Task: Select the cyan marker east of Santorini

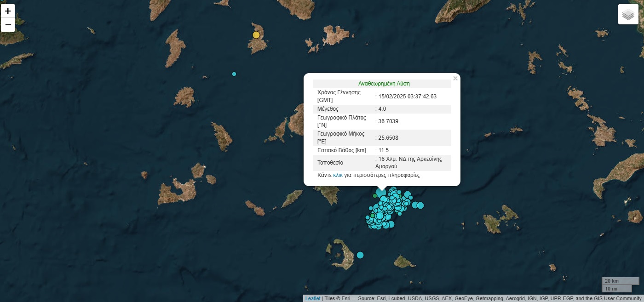Action: pyautogui.click(x=360, y=255)
